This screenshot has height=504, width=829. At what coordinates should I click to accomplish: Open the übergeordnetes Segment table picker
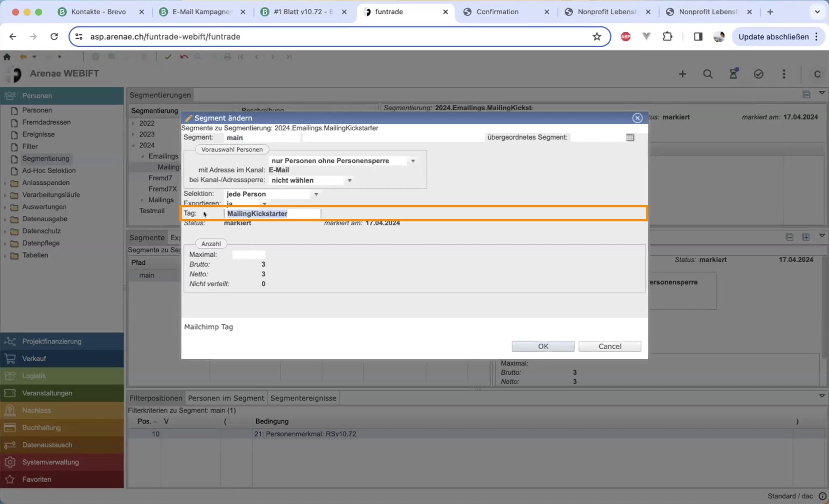(630, 138)
